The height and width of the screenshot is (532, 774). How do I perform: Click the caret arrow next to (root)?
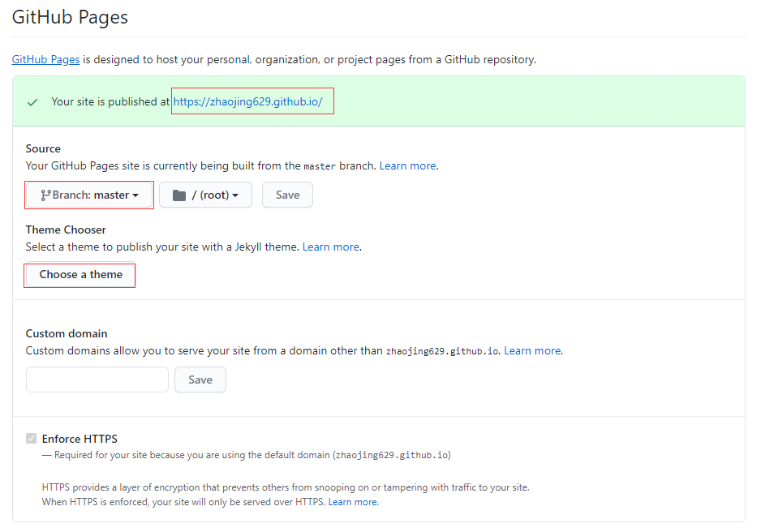click(235, 196)
